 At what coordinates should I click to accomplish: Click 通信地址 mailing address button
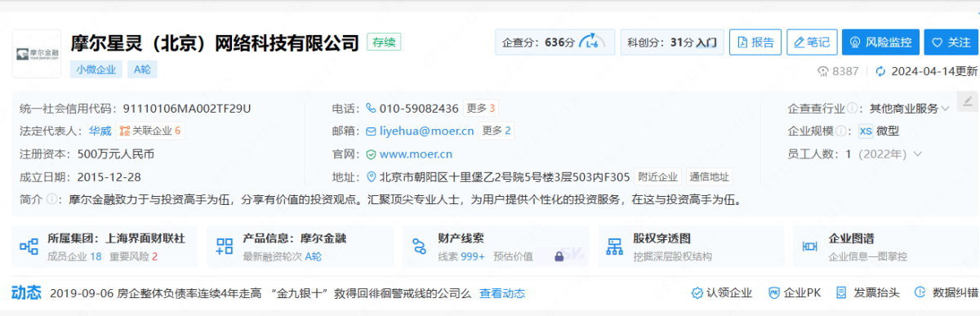(709, 176)
